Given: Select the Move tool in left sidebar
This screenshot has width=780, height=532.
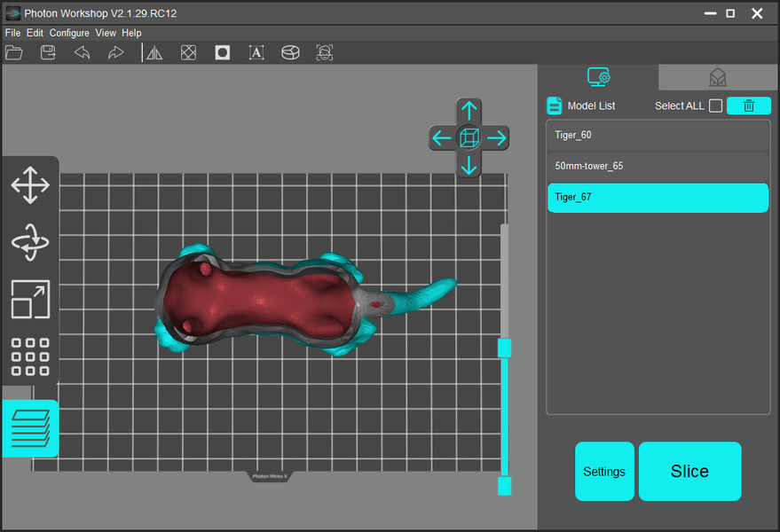Looking at the screenshot, I should [30, 186].
